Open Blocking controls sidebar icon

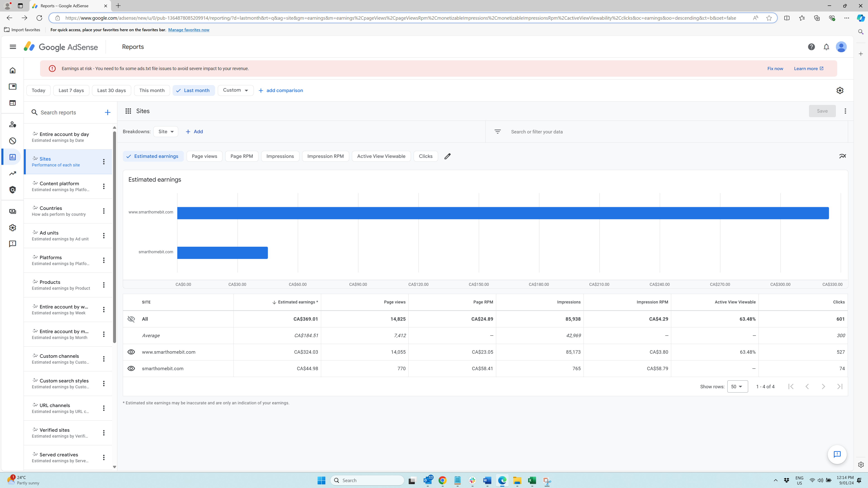pyautogui.click(x=12, y=141)
